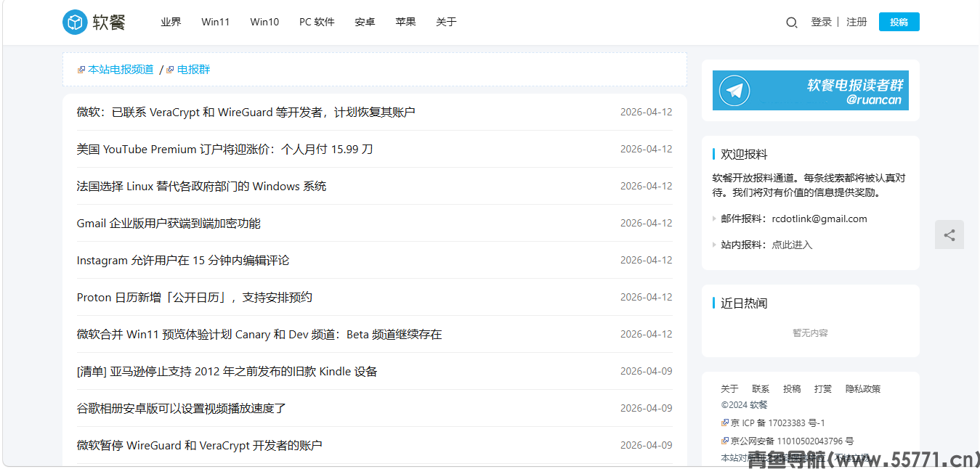980x469 pixels.
Task: Go to 安卓 section
Action: pos(365,22)
